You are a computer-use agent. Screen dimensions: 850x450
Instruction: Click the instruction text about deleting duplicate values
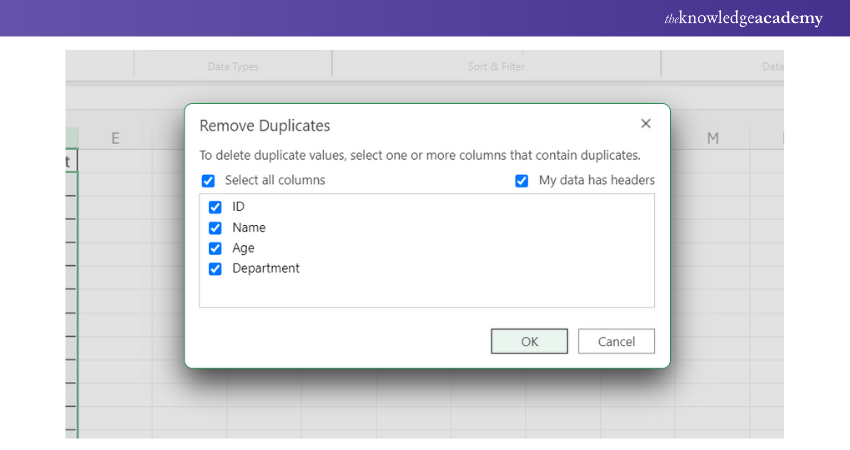click(x=420, y=155)
